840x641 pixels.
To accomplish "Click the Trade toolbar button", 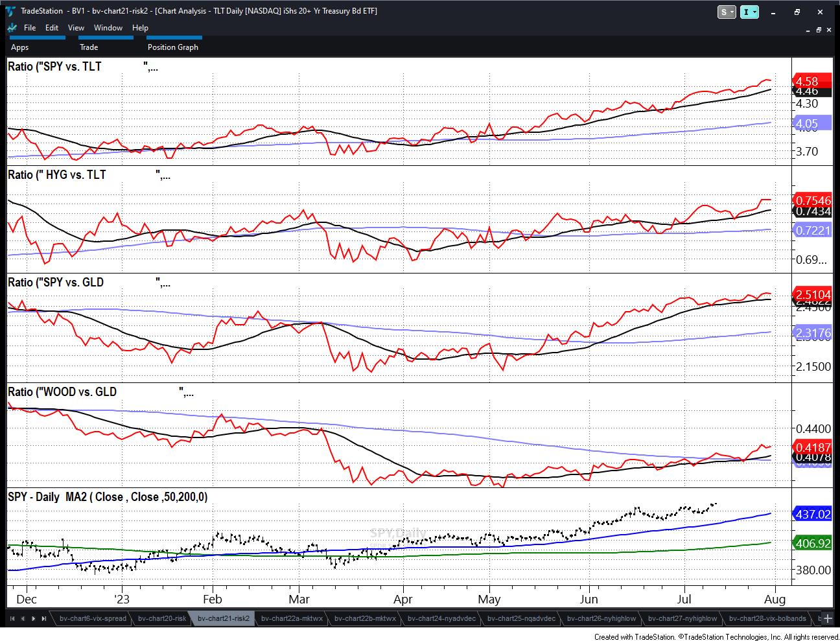I will tap(89, 47).
